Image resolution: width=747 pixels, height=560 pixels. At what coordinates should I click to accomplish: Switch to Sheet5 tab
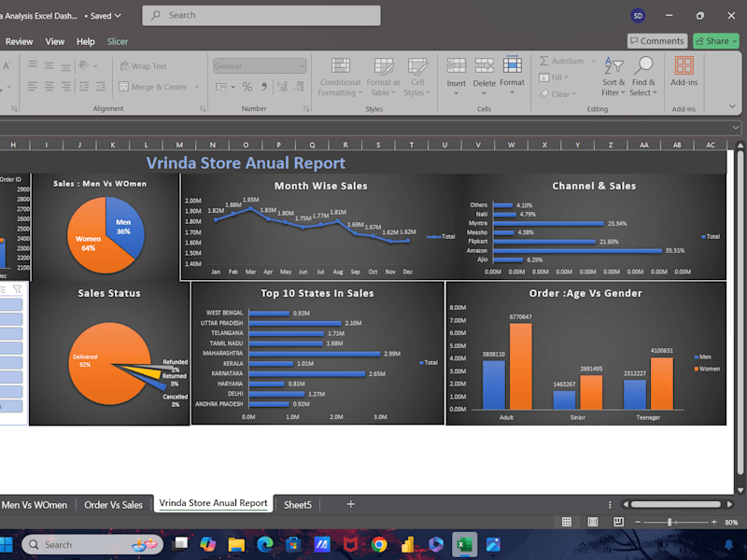tap(298, 505)
